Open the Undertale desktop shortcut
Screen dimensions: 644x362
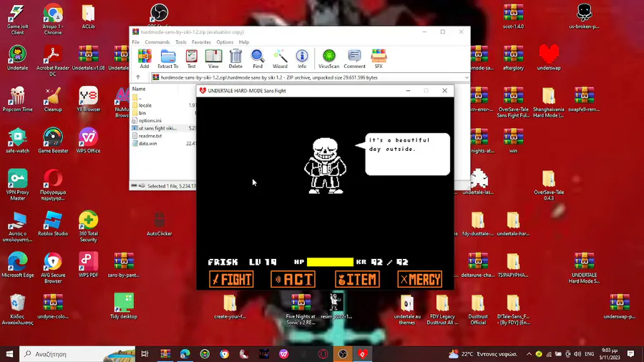tap(17, 58)
